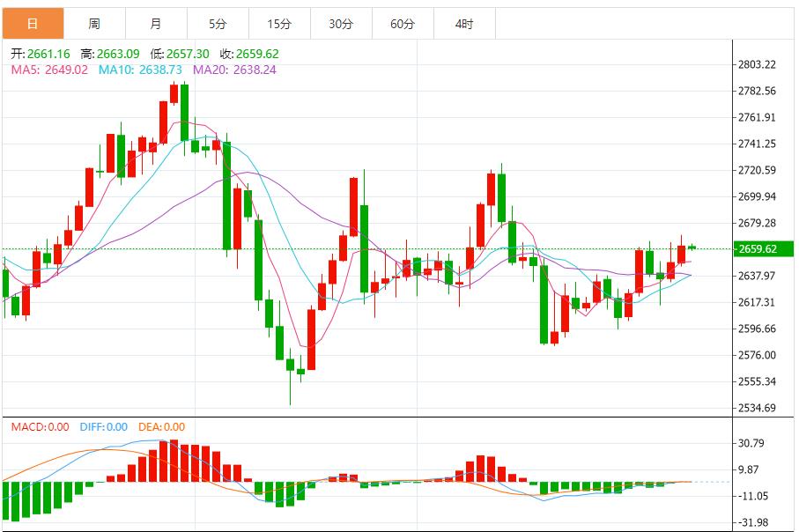Select the MA20 moving average label
The image size is (799, 532).
coord(234,70)
